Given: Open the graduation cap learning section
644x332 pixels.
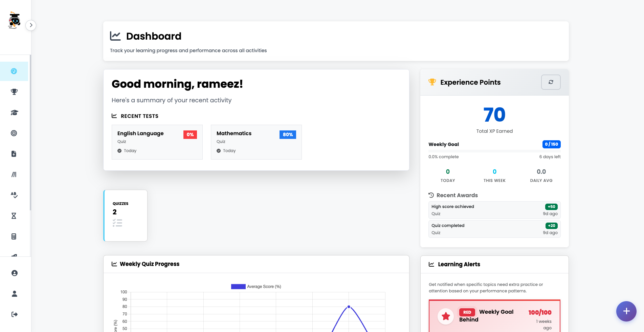Looking at the screenshot, I should (x=14, y=112).
